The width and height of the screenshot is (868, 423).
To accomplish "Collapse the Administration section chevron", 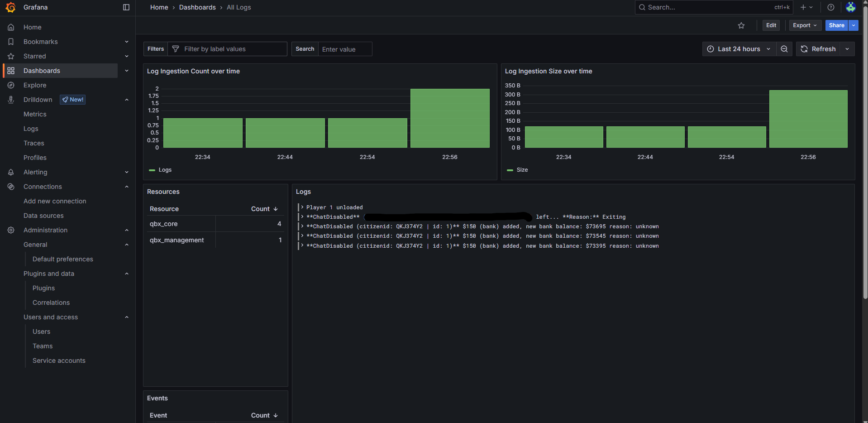I will (127, 230).
